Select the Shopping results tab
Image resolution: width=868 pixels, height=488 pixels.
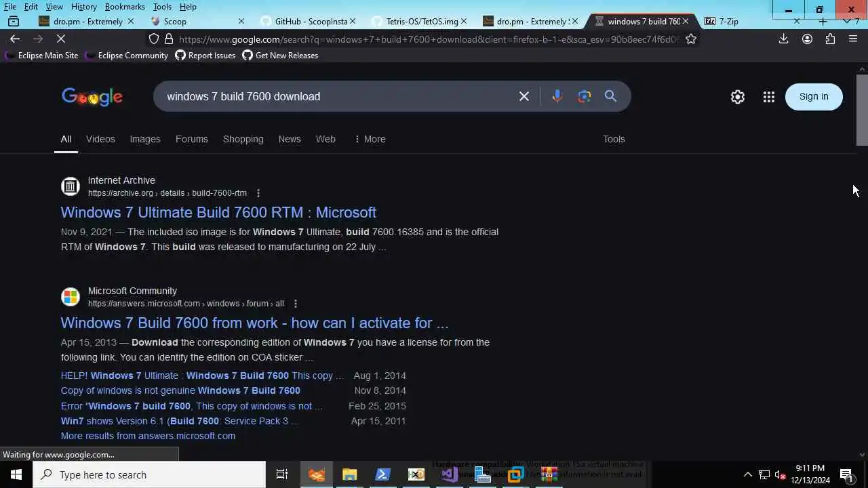243,139
